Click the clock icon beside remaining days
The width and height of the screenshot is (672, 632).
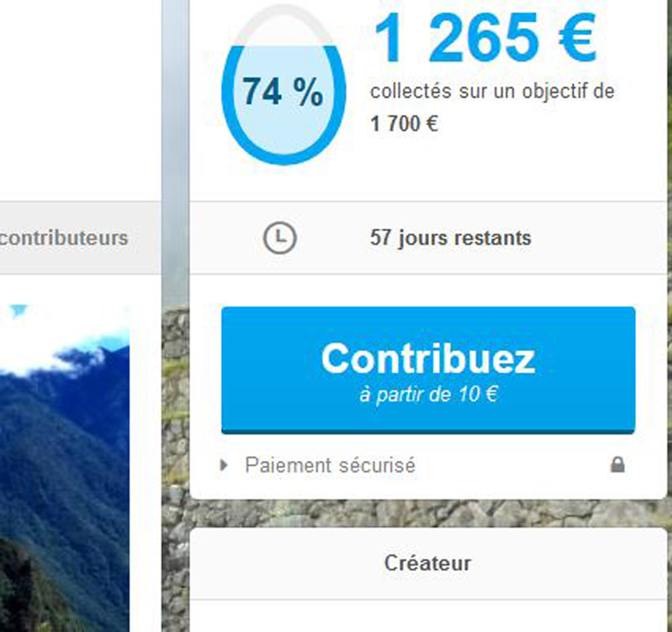pyautogui.click(x=279, y=238)
